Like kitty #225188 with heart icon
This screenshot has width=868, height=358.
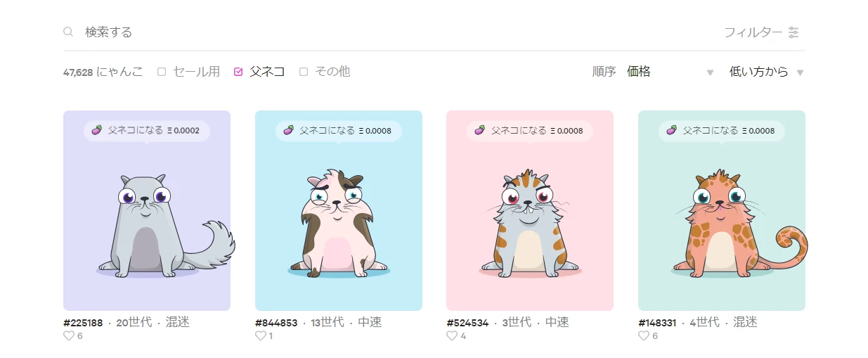point(69,336)
